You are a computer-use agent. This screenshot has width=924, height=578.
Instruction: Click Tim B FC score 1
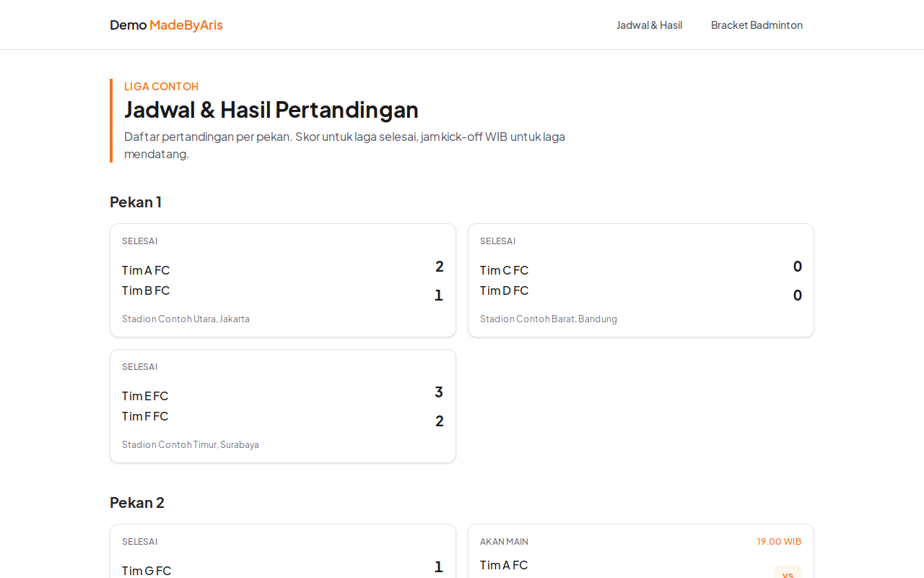(439, 296)
